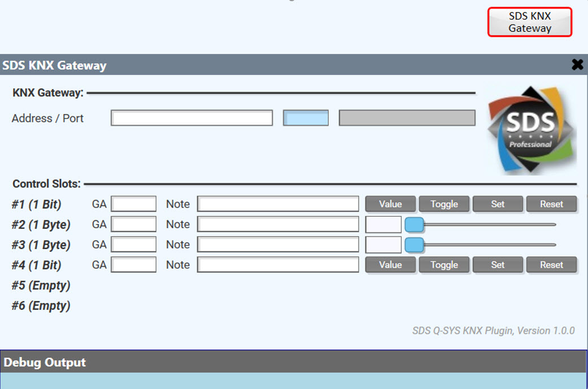Image resolution: width=588 pixels, height=389 pixels.
Task: Focus the GA field for slot #3
Action: click(133, 244)
